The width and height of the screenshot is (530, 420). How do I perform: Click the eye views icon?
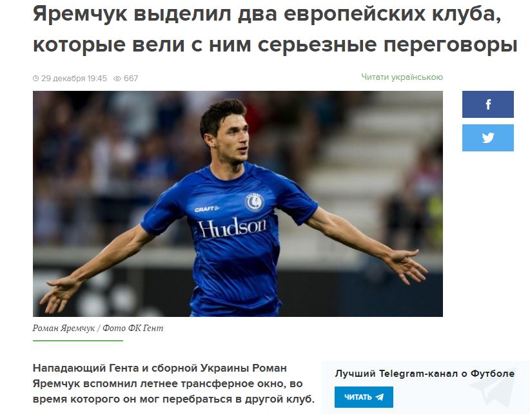[x=117, y=79]
